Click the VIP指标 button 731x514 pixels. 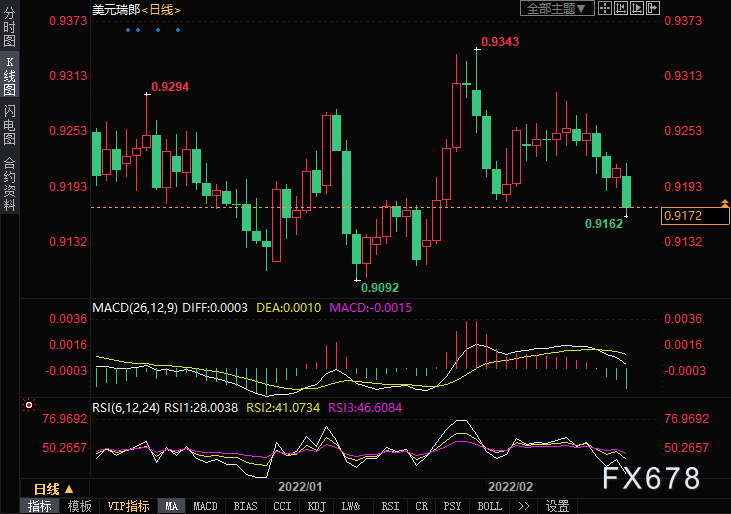coord(128,506)
